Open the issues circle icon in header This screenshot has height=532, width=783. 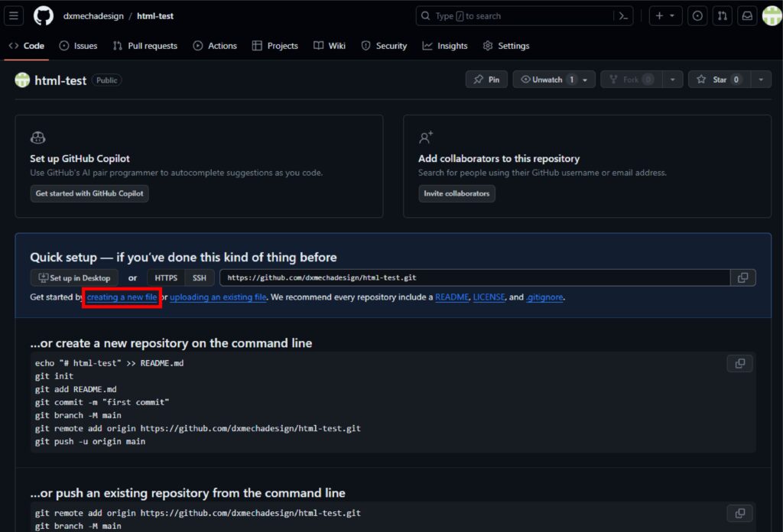[x=697, y=16]
